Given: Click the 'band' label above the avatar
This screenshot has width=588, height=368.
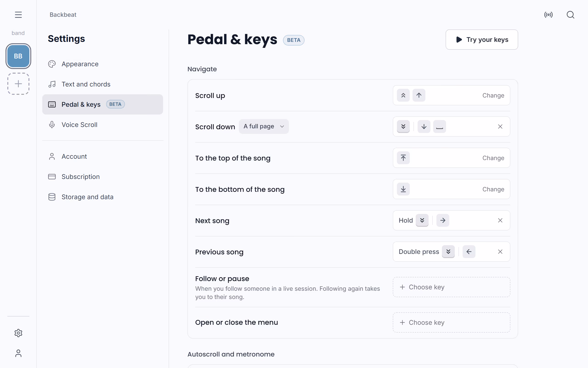Looking at the screenshot, I should (x=18, y=33).
